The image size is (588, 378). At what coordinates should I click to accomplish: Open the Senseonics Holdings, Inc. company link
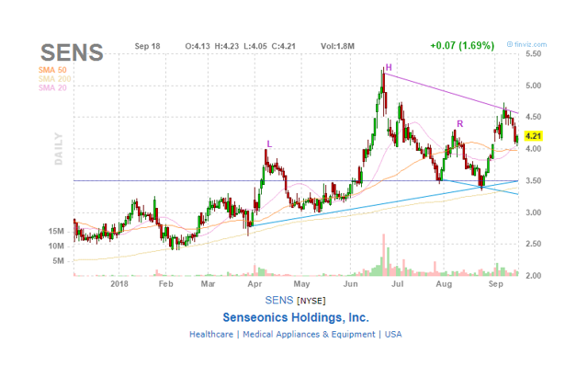(x=296, y=317)
